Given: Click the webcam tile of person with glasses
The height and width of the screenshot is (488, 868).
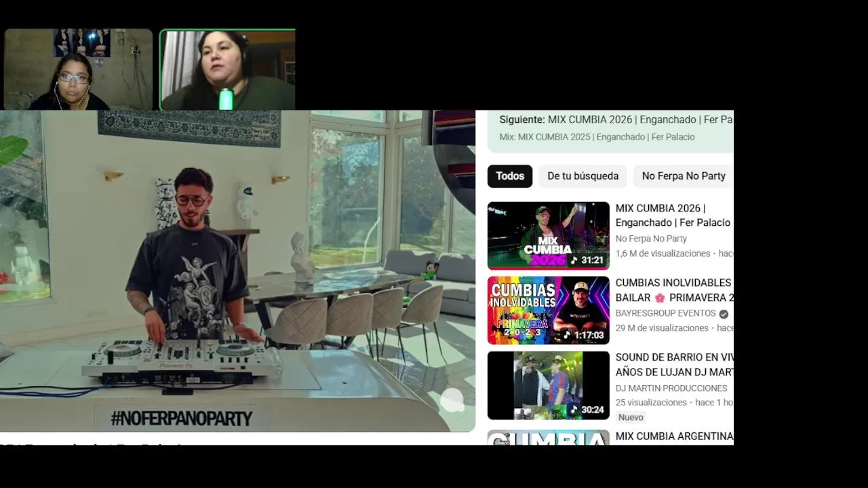Looking at the screenshot, I should click(77, 69).
